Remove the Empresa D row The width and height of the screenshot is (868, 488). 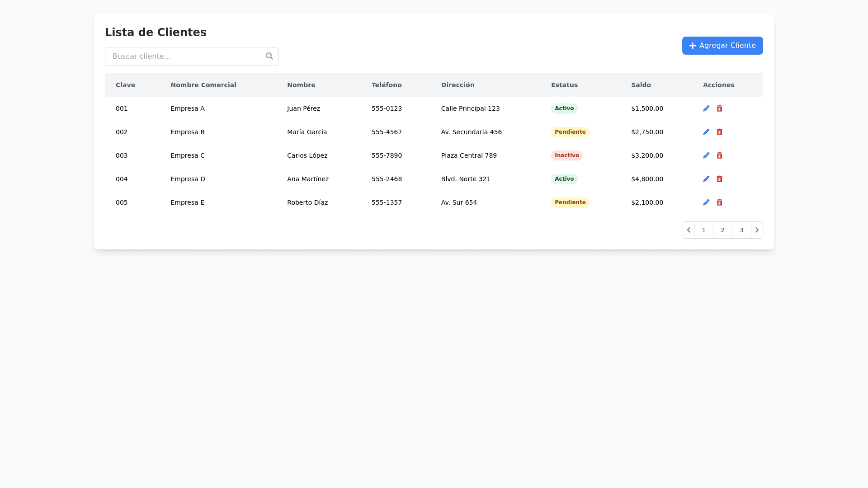[719, 179]
